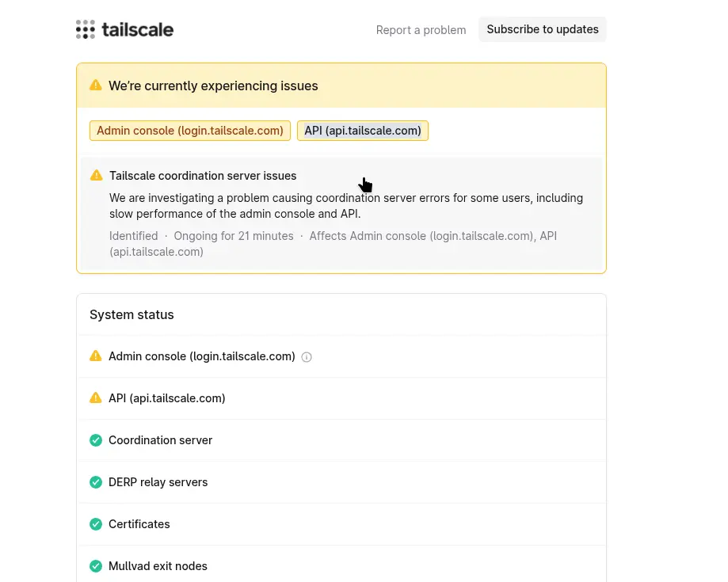This screenshot has height=582, width=728.
Task: Open the Report a problem page
Action: [421, 29]
